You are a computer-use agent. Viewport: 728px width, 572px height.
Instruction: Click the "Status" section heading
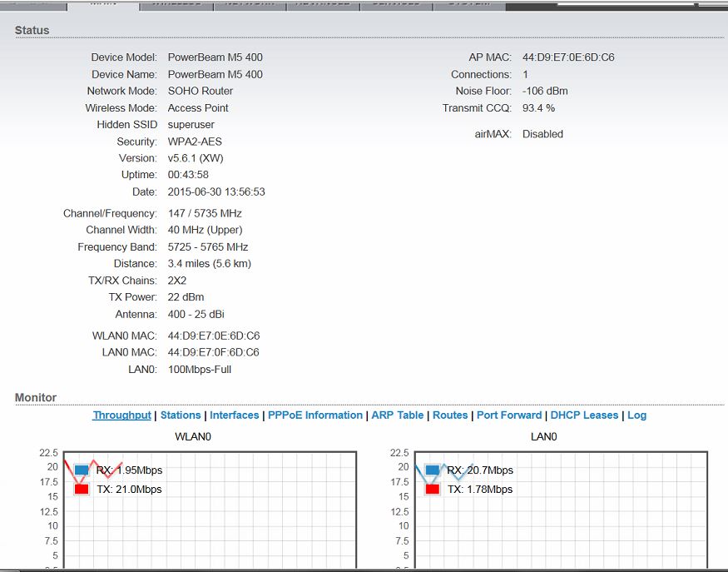click(32, 30)
